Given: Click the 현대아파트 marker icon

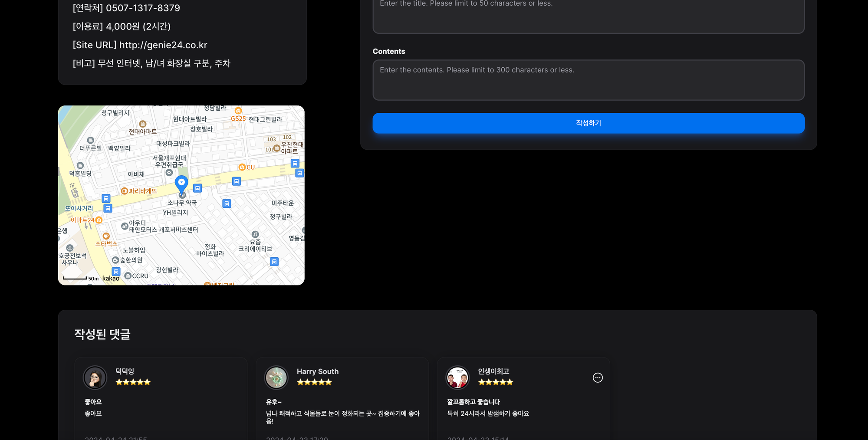Looking at the screenshot, I should coord(143,124).
